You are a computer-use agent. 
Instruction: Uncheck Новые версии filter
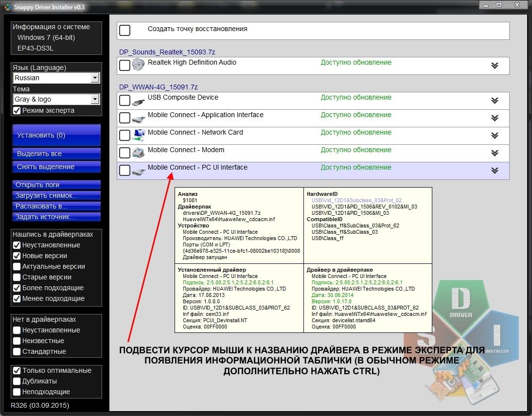pos(17,256)
